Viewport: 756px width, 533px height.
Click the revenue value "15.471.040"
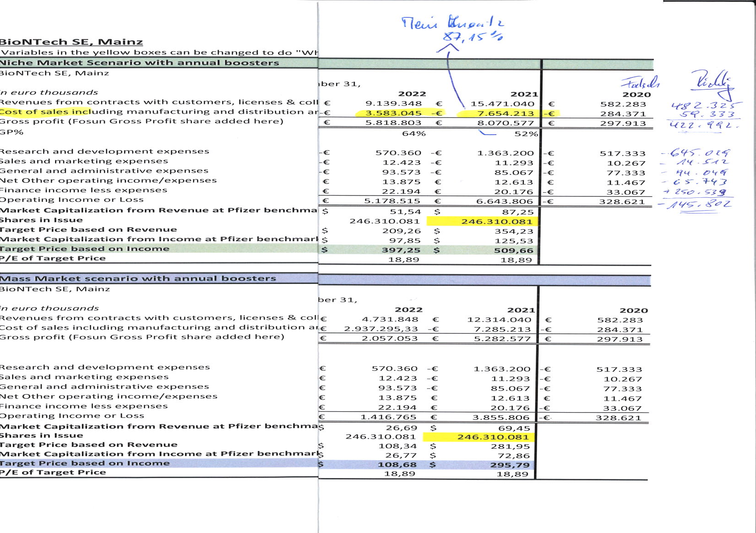502,104
